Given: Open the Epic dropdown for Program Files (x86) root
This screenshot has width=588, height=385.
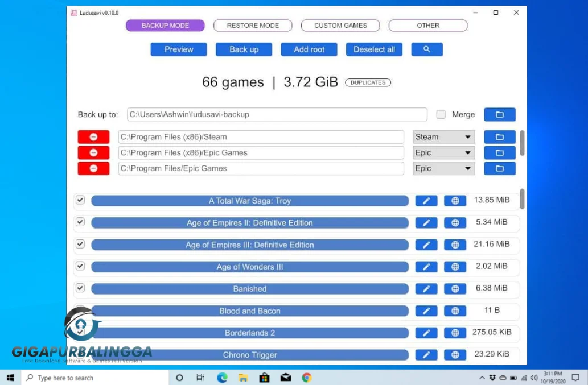Looking at the screenshot, I should tap(443, 153).
